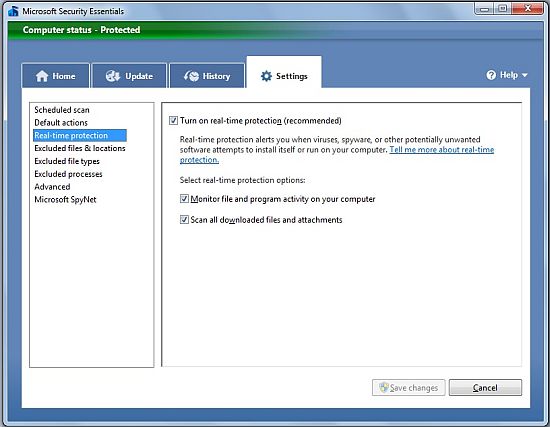Click the house icon on Home tab

pos(42,76)
